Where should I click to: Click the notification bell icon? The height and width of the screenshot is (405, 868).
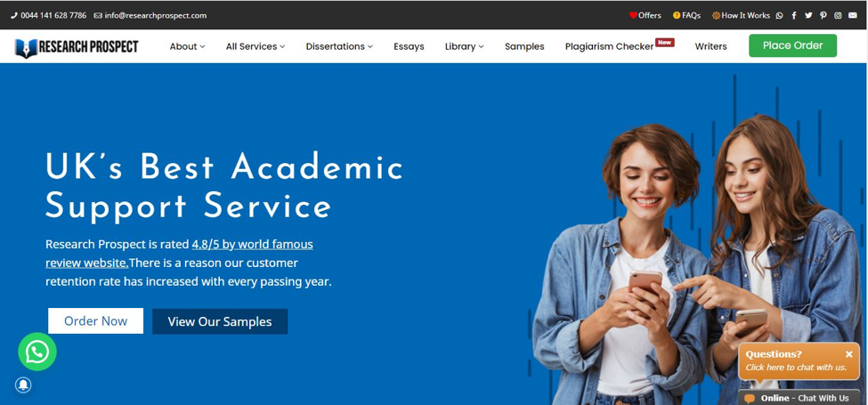click(x=23, y=385)
